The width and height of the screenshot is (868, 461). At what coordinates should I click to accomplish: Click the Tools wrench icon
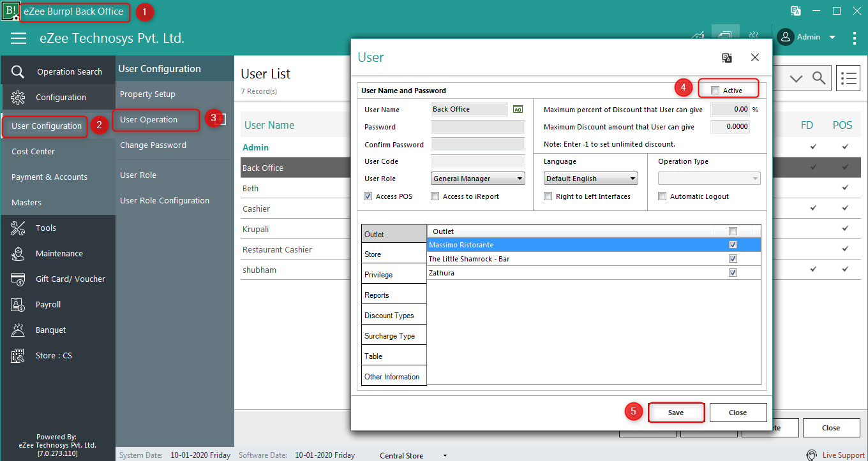coord(18,228)
